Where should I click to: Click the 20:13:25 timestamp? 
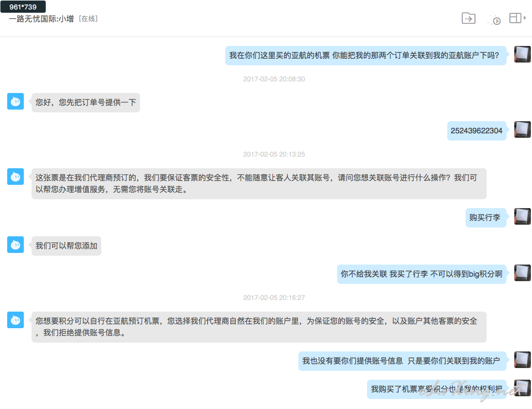pos(274,154)
